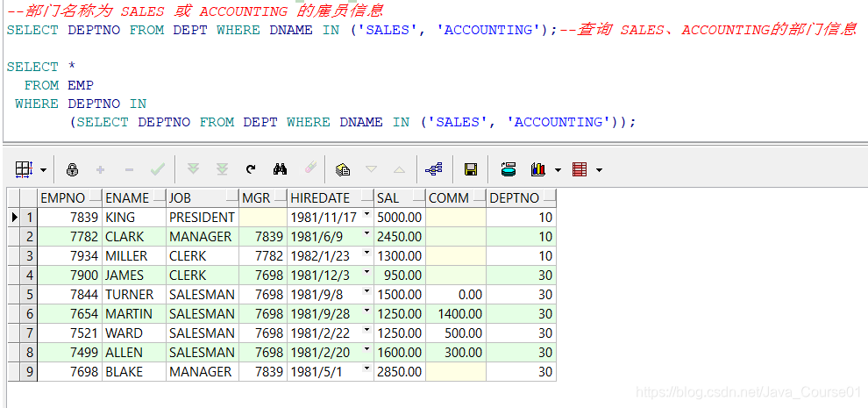This screenshot has height=408, width=868.
Task: Click the minus delete record icon
Action: (130, 169)
